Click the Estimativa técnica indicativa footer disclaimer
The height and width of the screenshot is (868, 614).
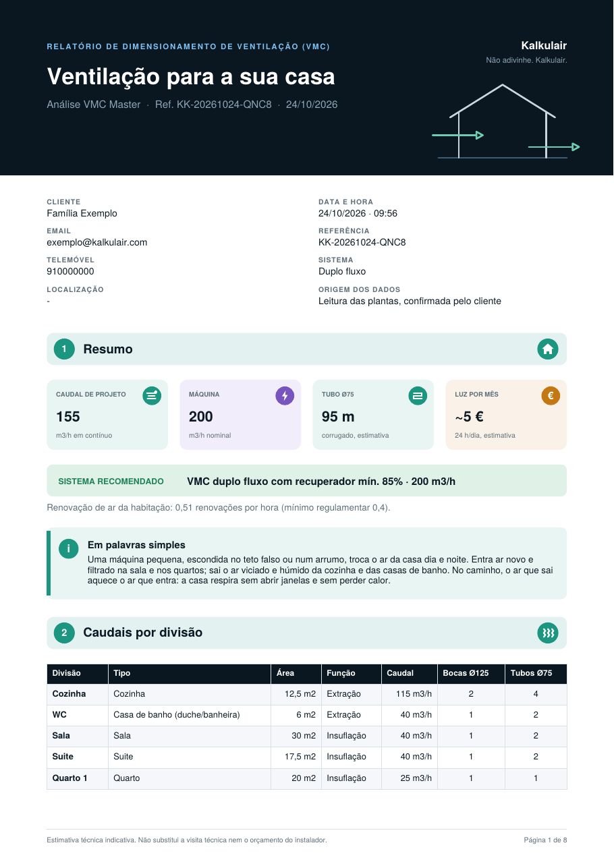click(187, 840)
